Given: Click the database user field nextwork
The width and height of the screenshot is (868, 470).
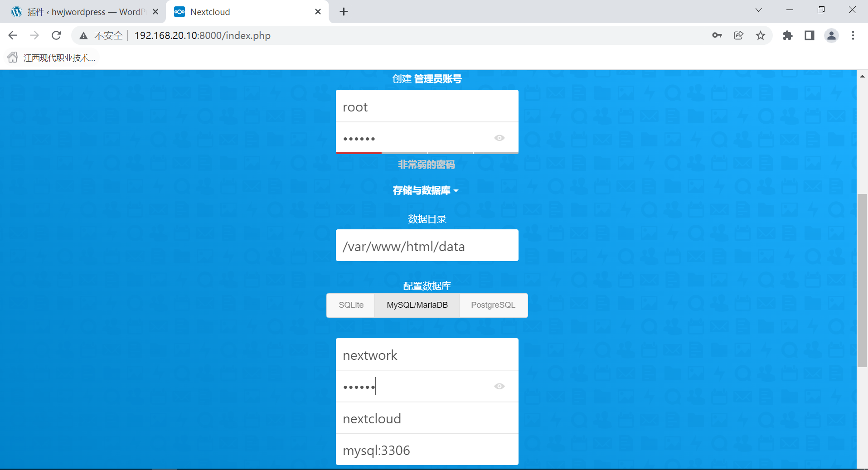Looking at the screenshot, I should [x=427, y=354].
